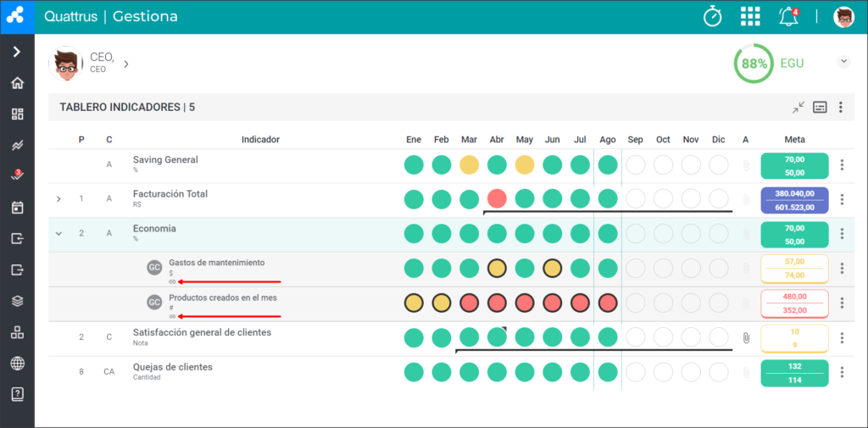The image size is (868, 428).
Task: Expand the Facturación Total row
Action: coord(58,199)
